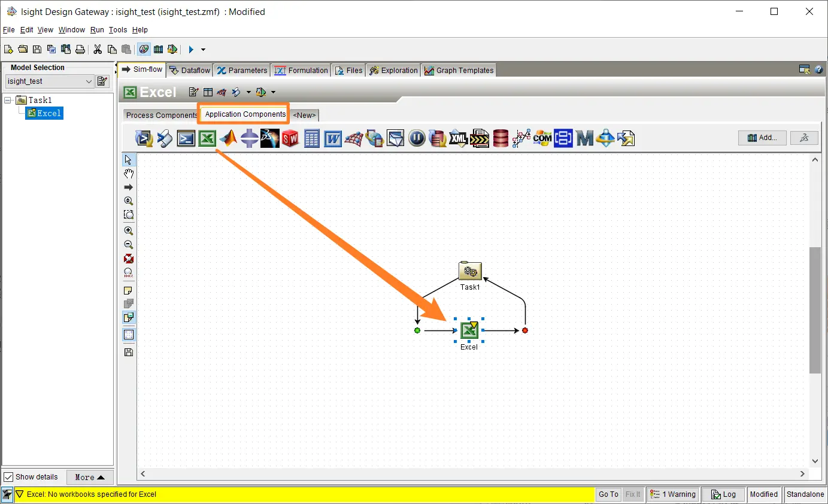Activate the hand pan tool
The width and height of the screenshot is (828, 504).
point(129,174)
